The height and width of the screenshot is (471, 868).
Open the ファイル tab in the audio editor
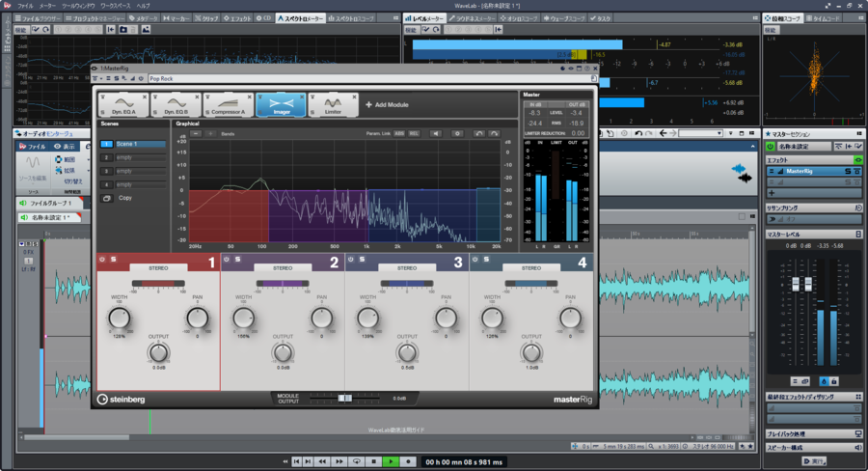(x=33, y=147)
